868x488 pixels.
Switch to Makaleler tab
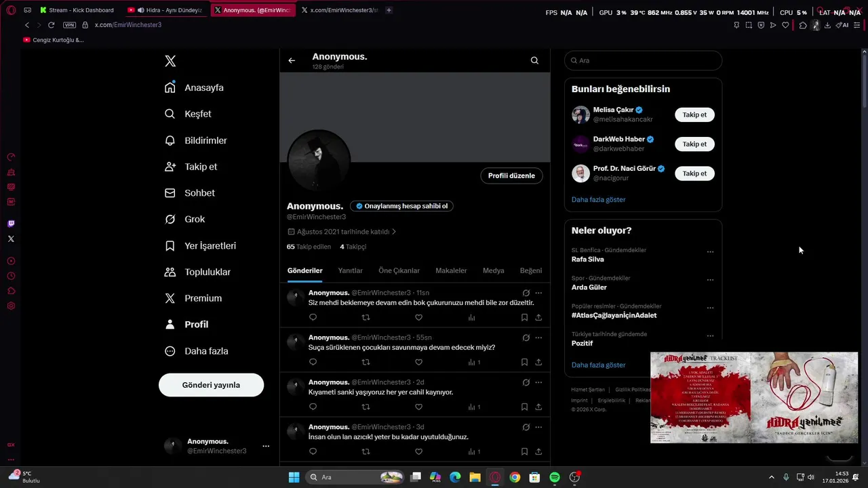click(451, 270)
